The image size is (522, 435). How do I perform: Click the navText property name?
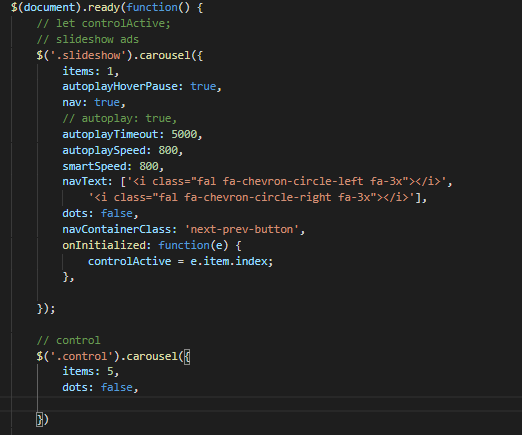pyautogui.click(x=84, y=182)
